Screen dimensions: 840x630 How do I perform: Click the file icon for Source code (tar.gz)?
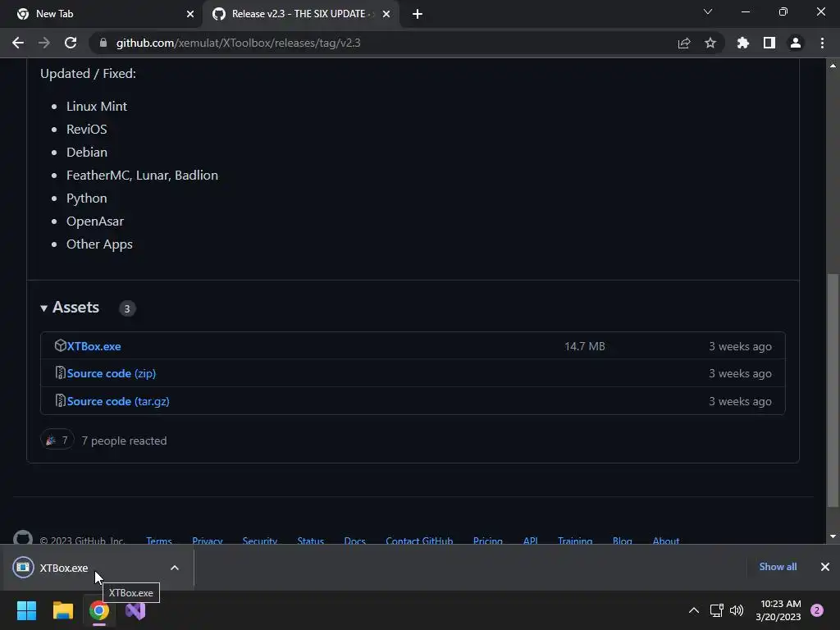60,400
